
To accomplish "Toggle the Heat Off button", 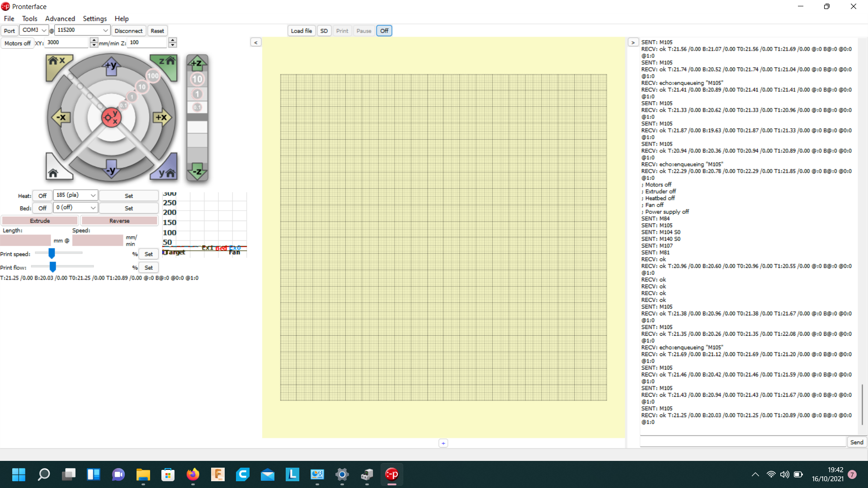I will click(42, 196).
